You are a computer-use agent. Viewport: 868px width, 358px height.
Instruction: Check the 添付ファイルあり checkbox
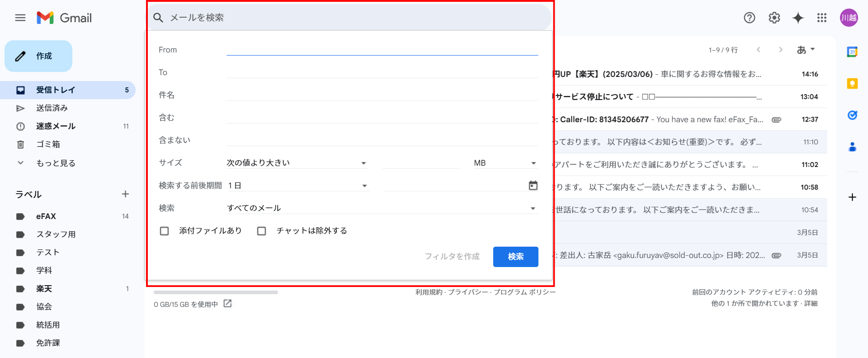[x=165, y=231]
